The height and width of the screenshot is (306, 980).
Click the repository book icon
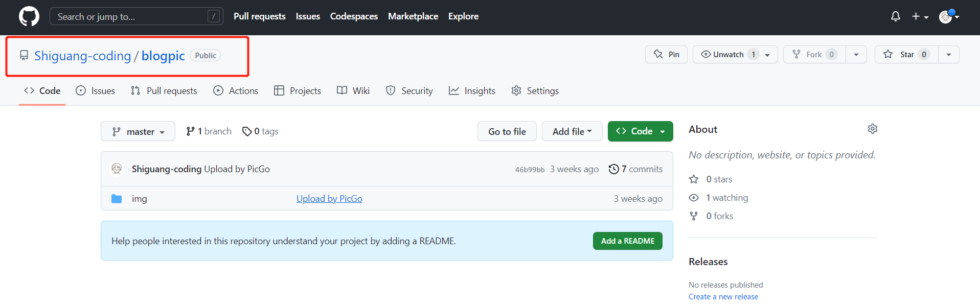click(24, 55)
